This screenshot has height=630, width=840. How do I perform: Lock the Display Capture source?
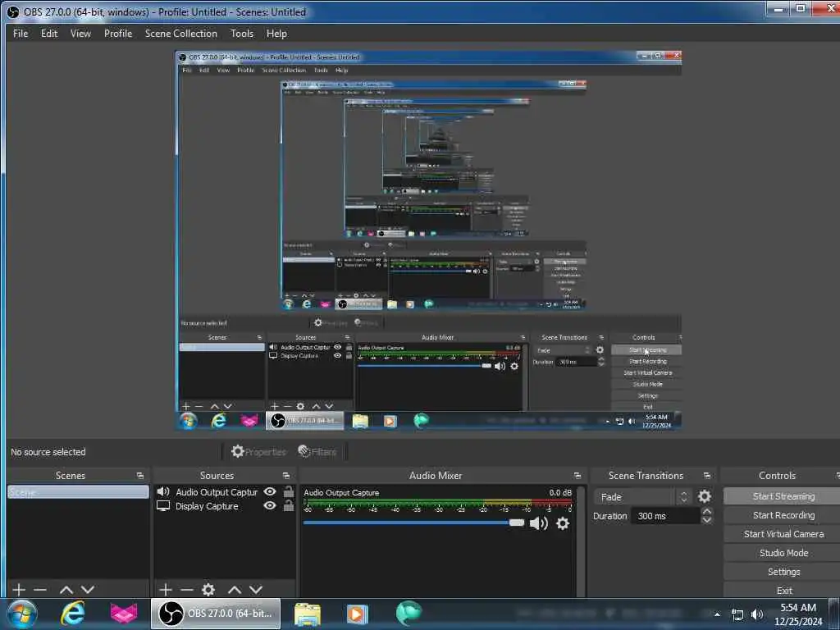click(x=288, y=505)
